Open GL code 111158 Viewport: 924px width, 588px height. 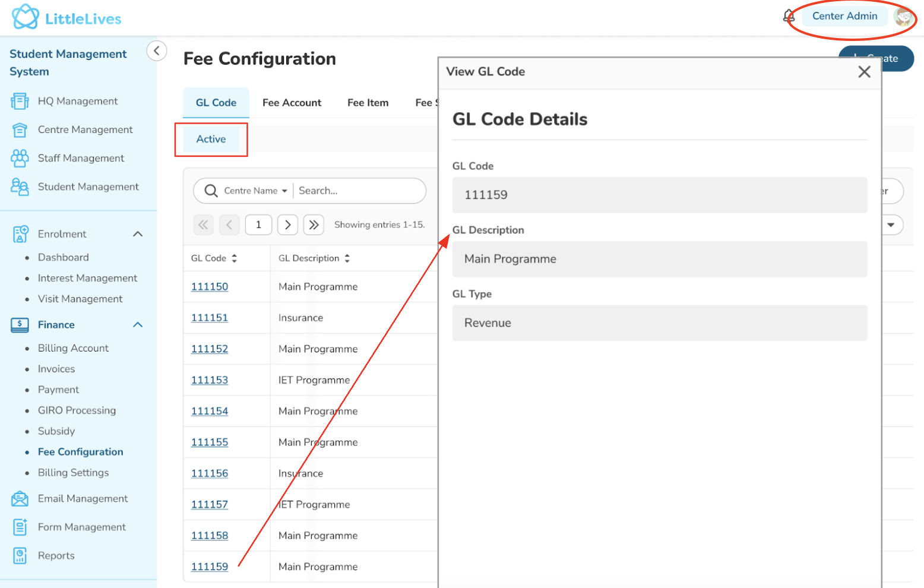click(x=210, y=536)
